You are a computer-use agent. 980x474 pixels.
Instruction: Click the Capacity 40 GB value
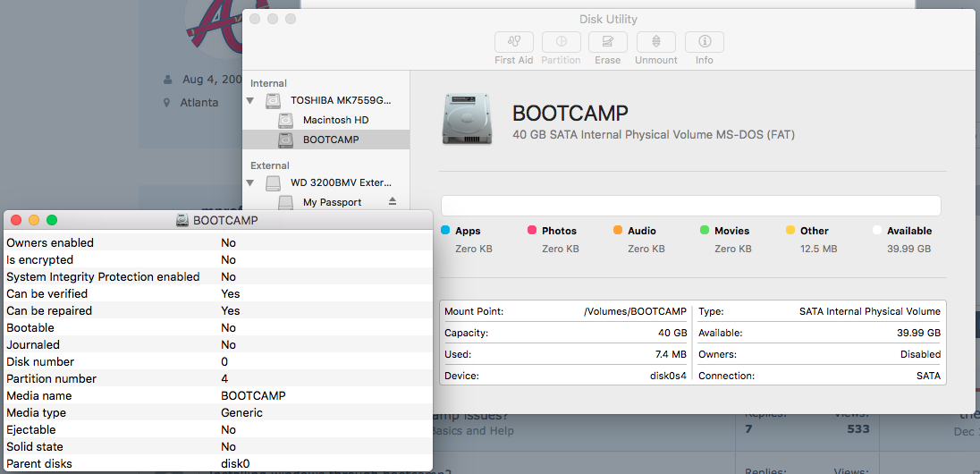[672, 334]
